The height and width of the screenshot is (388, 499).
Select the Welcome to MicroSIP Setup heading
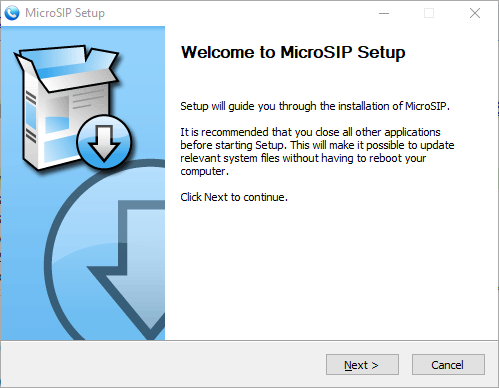[x=293, y=52]
